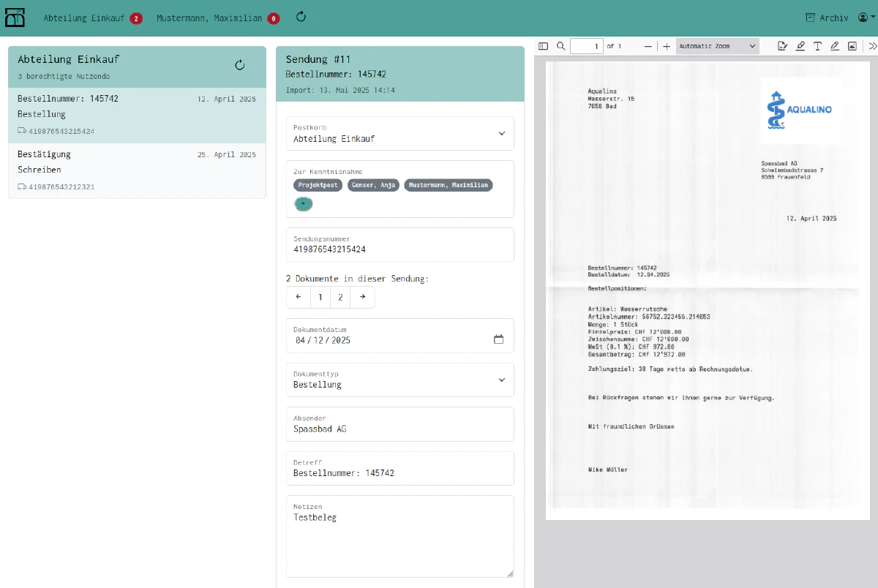Toggle the PDF viewer sidebar
The height and width of the screenshot is (588, 878).
[x=543, y=46]
